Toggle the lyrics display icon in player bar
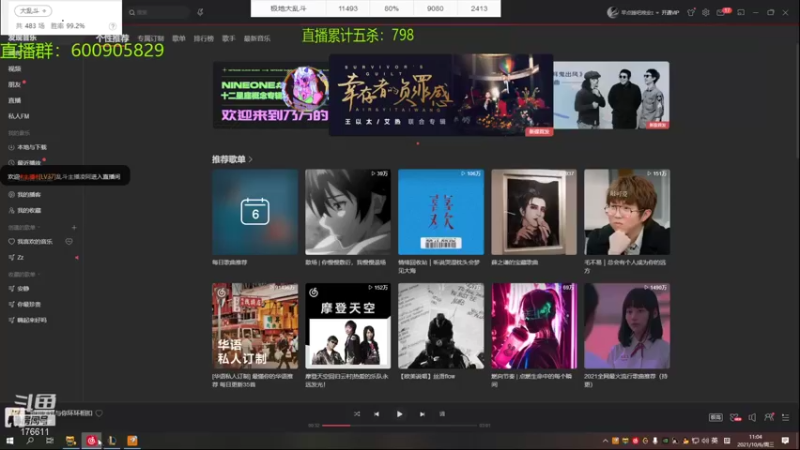800x450 pixels. (x=442, y=414)
